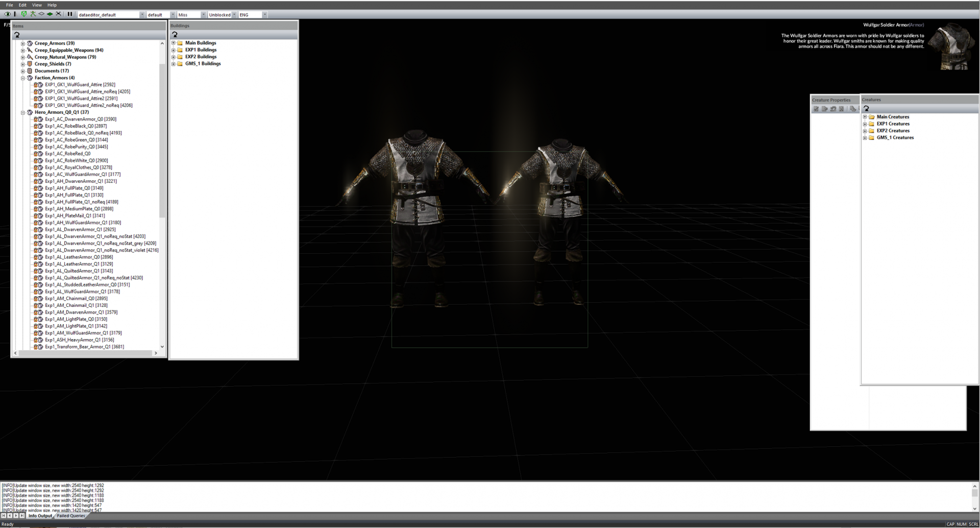Click the refresh arrow in the Creatures panel
Image resolution: width=980 pixels, height=528 pixels.
click(x=866, y=109)
